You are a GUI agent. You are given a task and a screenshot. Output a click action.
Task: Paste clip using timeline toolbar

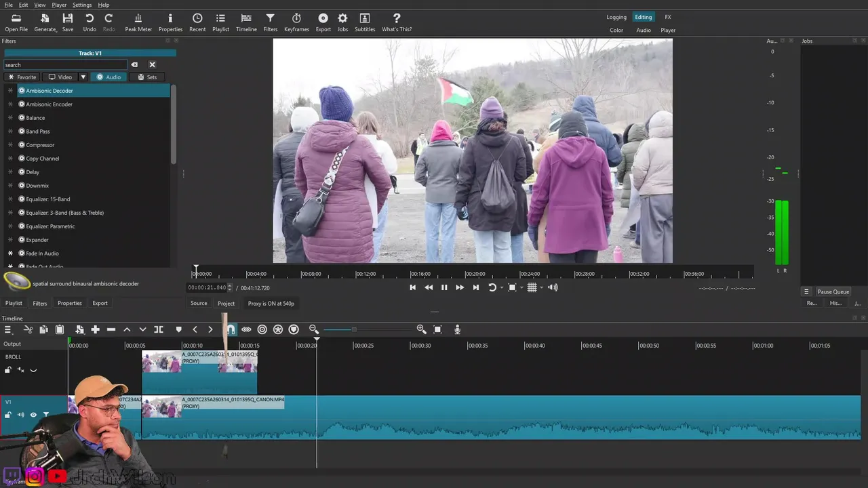(x=60, y=329)
